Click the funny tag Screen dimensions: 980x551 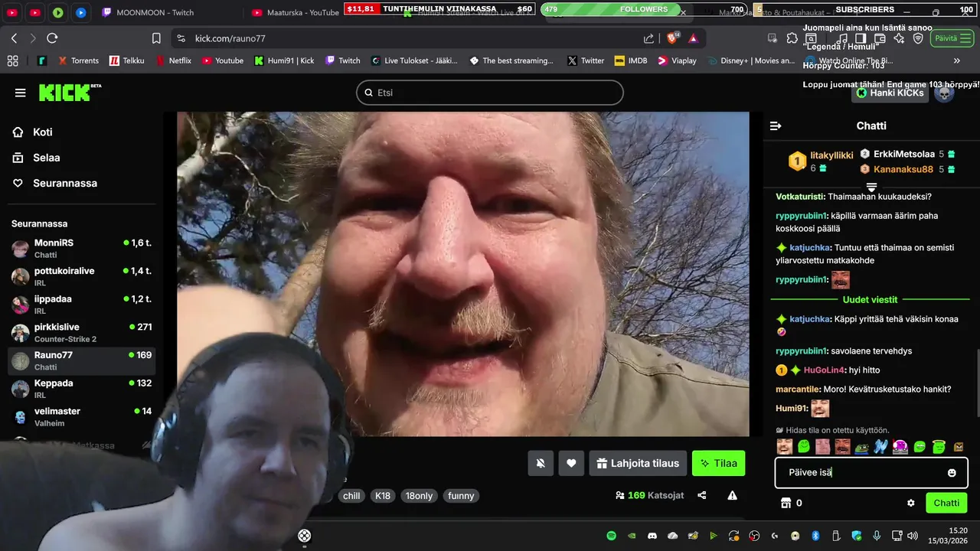tap(461, 496)
